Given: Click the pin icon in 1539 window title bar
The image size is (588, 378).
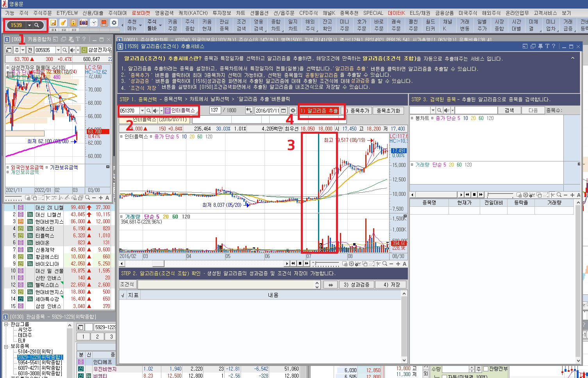Looking at the screenshot, I should click(x=540, y=46).
